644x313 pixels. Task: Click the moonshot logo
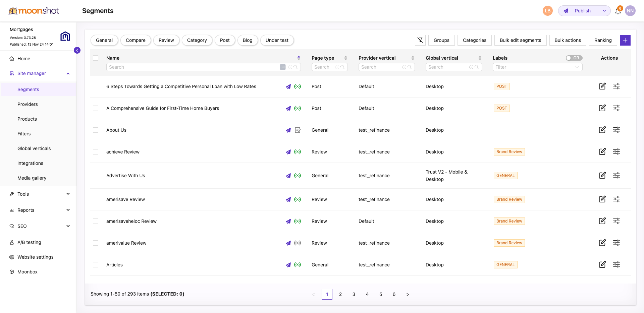pyautogui.click(x=34, y=11)
